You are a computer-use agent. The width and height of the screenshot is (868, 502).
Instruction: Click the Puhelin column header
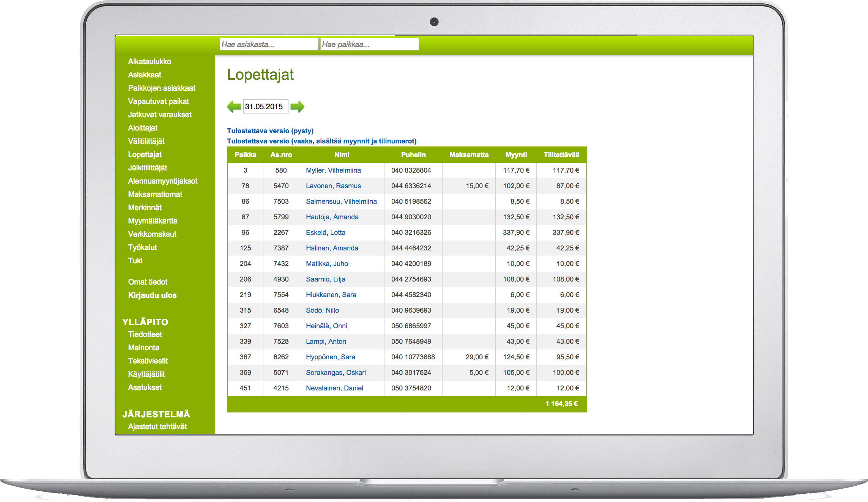pos(413,155)
